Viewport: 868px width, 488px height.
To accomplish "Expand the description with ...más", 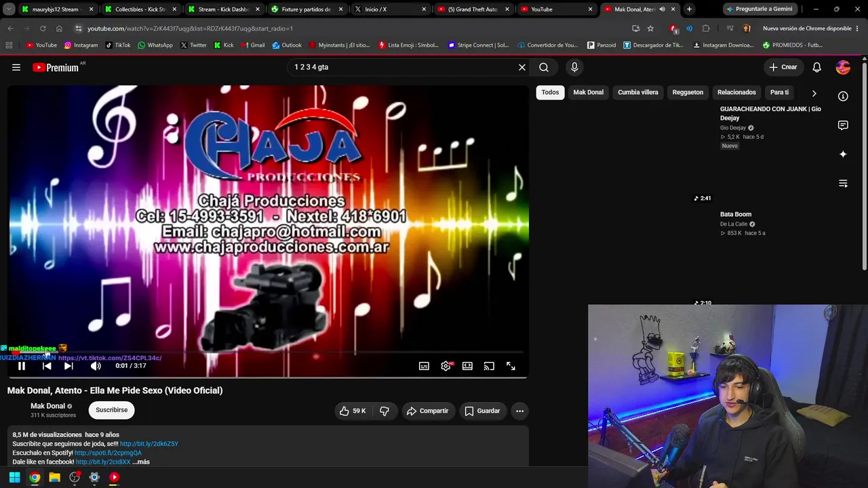I will coord(141,462).
